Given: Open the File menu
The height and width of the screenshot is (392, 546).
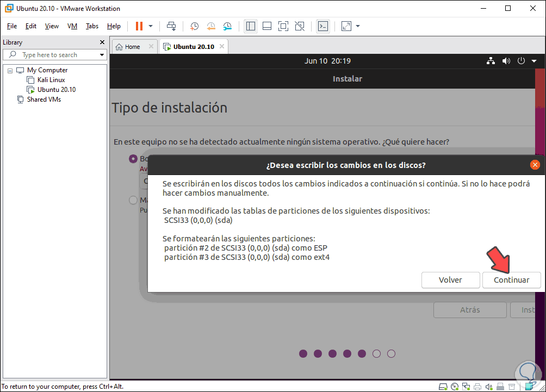Looking at the screenshot, I should 12,26.
